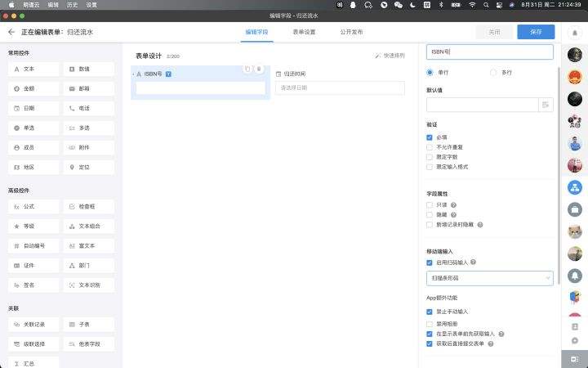Click the ISBN号 field name input
This screenshot has height=368, width=588.
[489, 52]
